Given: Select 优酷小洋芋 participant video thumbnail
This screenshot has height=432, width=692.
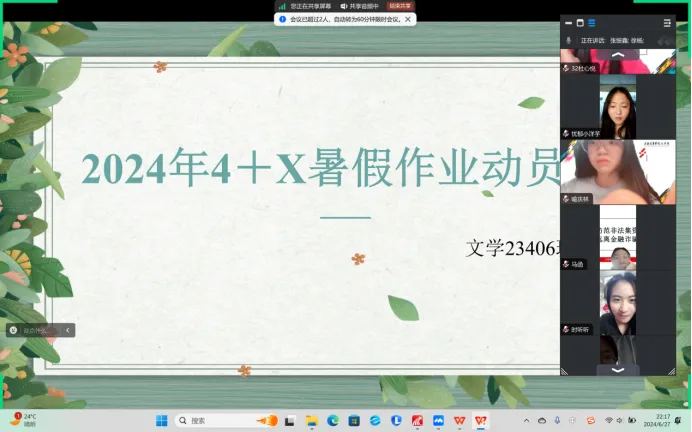Looking at the screenshot, I should [x=618, y=108].
